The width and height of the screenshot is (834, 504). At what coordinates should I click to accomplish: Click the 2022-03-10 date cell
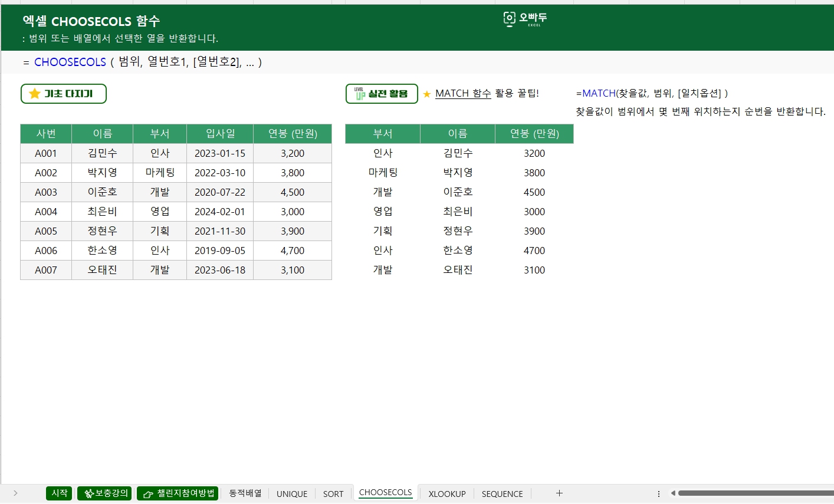[x=220, y=173]
